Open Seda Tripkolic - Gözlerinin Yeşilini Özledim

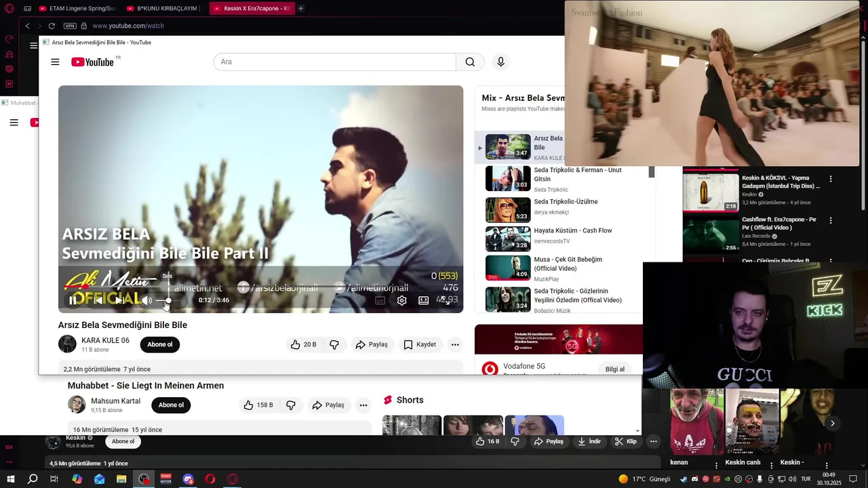(x=561, y=300)
